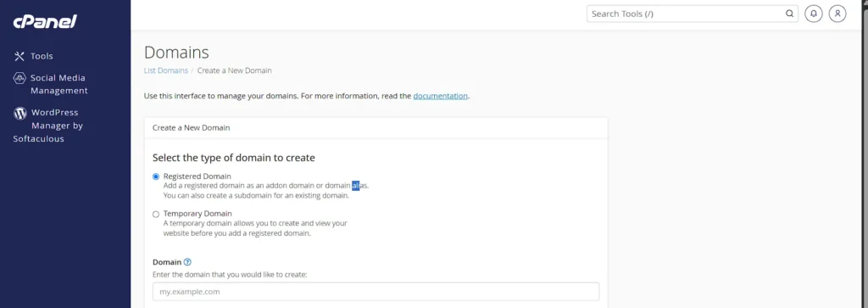This screenshot has height=308, width=868.
Task: Open the user account icon
Action: point(837,14)
